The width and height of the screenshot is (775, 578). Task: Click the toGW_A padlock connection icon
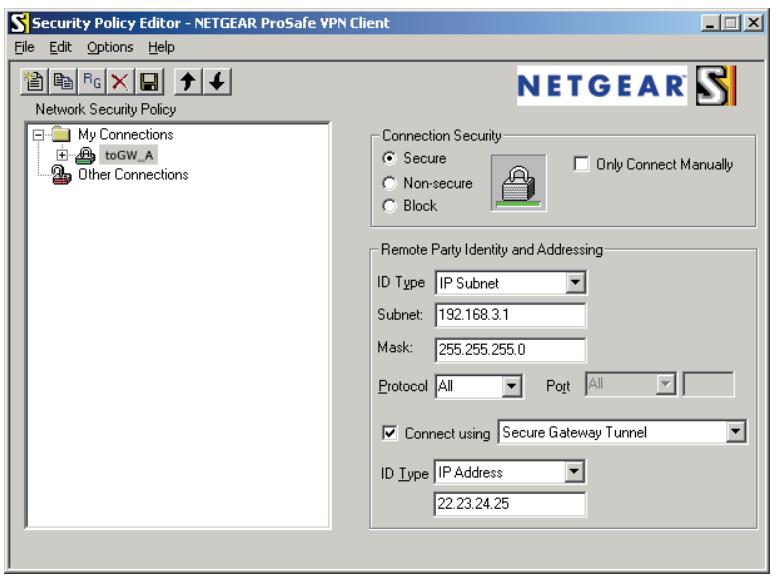[x=85, y=155]
